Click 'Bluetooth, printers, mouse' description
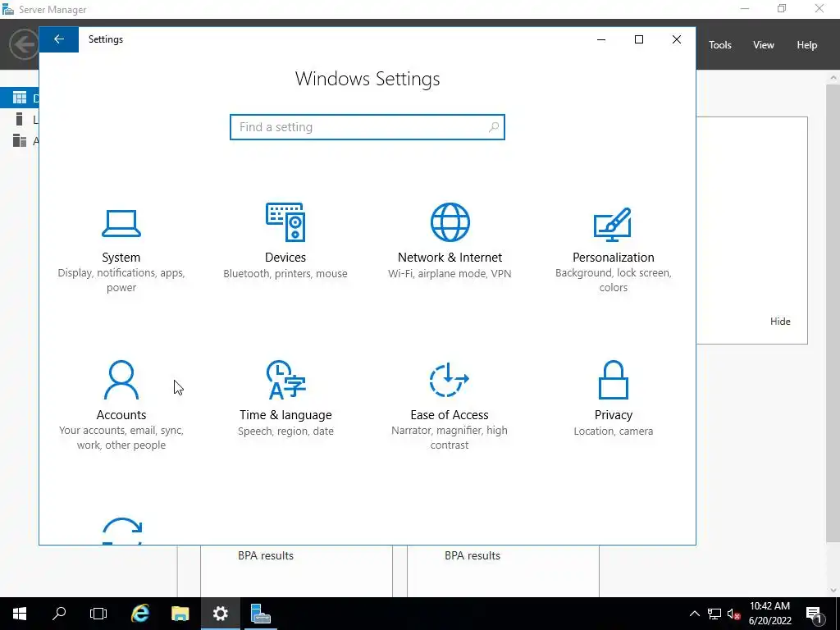Screen dimensions: 840x630 click(285, 273)
